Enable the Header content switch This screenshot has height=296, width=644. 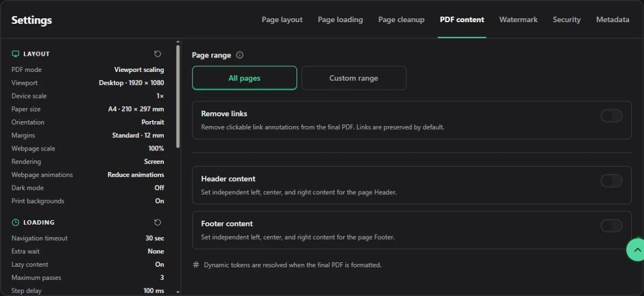[x=611, y=180]
